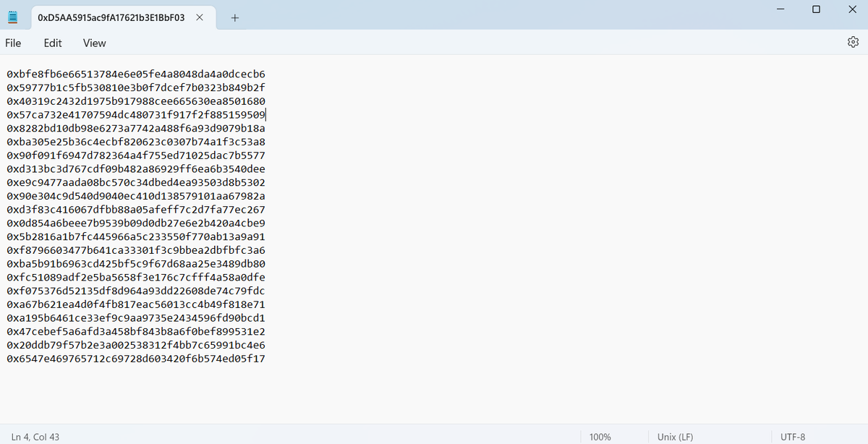Click line 0xd313bc3d767cdf09b482a86929ff6ea6b3540dee
This screenshot has height=444, width=868.
(x=136, y=168)
